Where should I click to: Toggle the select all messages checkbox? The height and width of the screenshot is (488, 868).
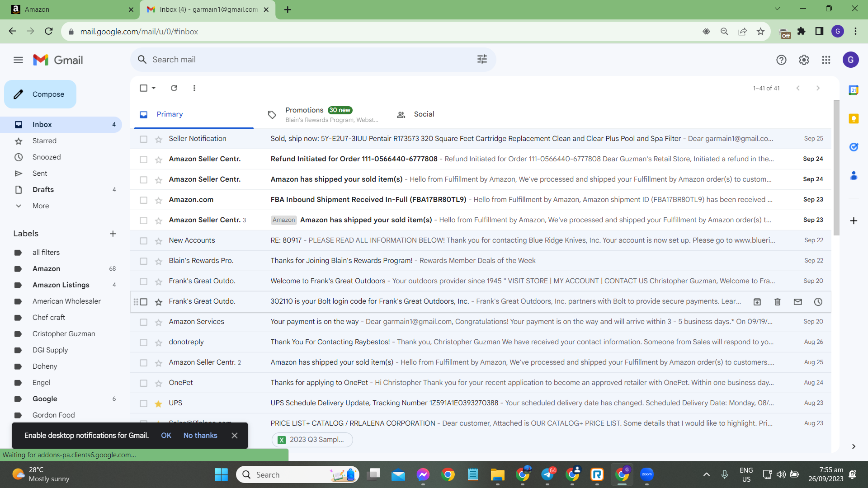tap(144, 88)
